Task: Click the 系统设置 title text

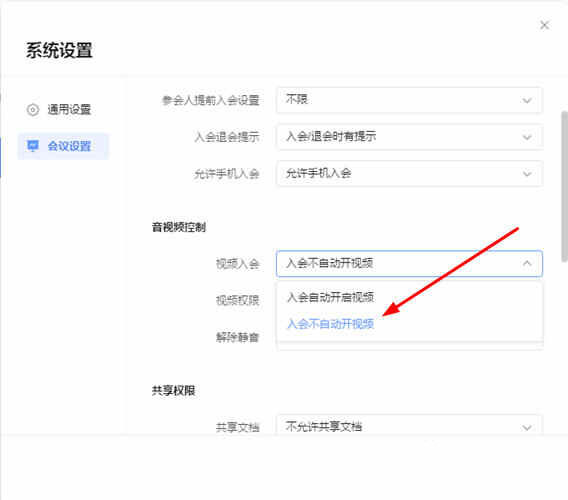Action: pyautogui.click(x=59, y=50)
